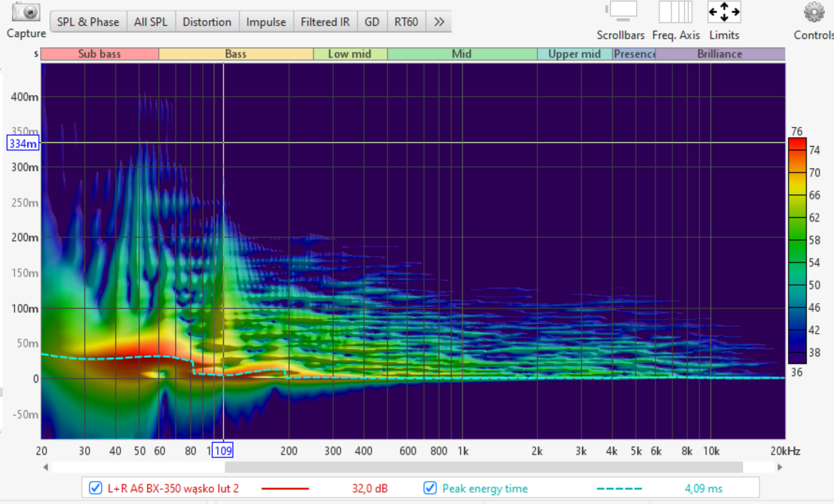The width and height of the screenshot is (834, 504).
Task: Click the spectrogram color scale bar
Action: pos(797,250)
